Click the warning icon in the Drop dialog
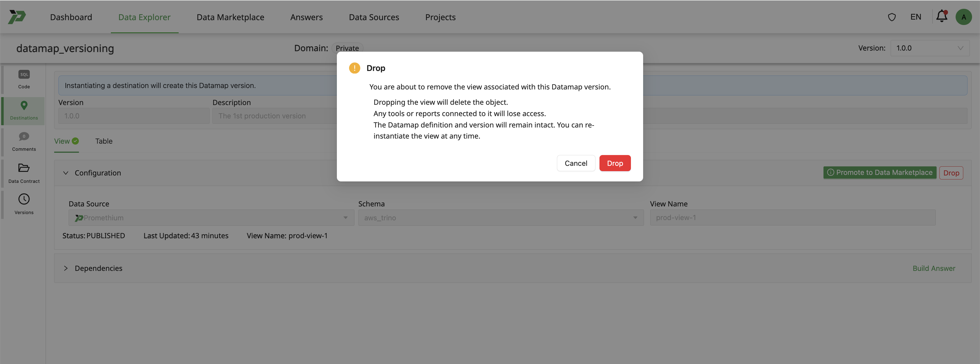 (354, 68)
